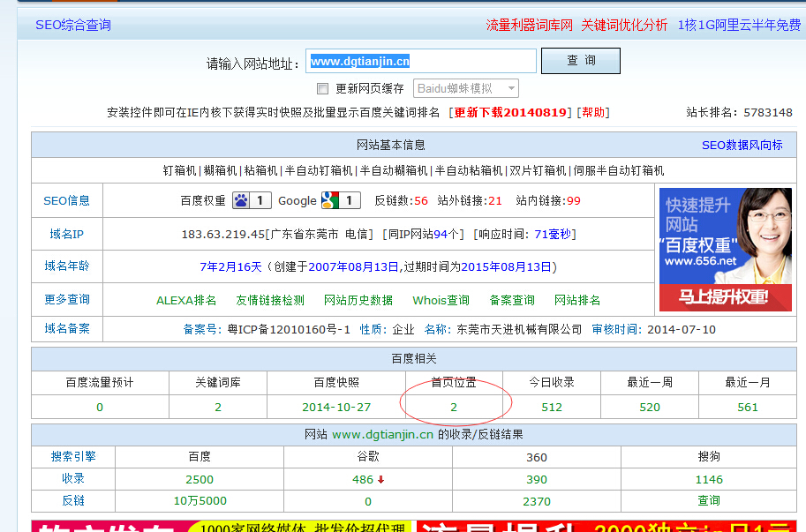Click the response time 71毫秒
The image size is (806, 532).
click(553, 234)
